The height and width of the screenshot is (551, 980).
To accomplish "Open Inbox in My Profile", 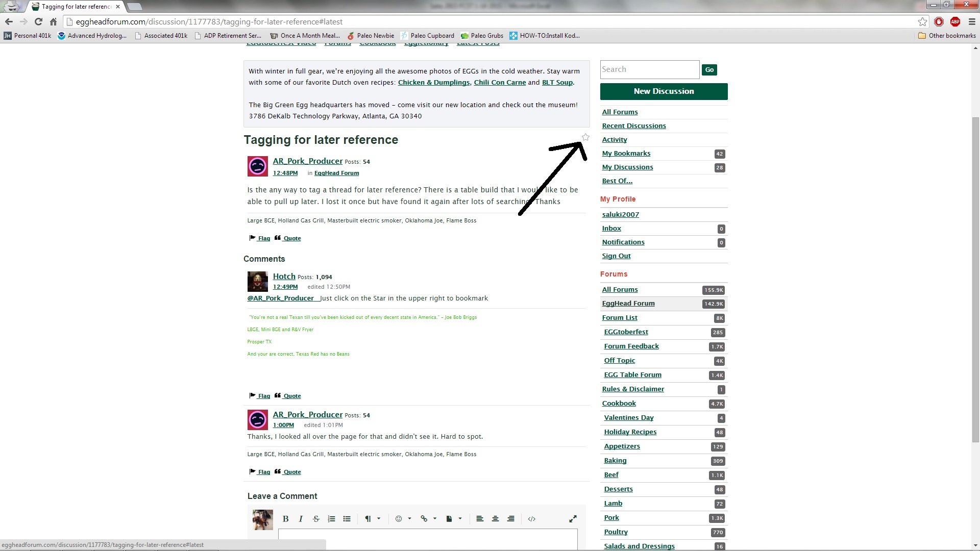I will pyautogui.click(x=611, y=228).
